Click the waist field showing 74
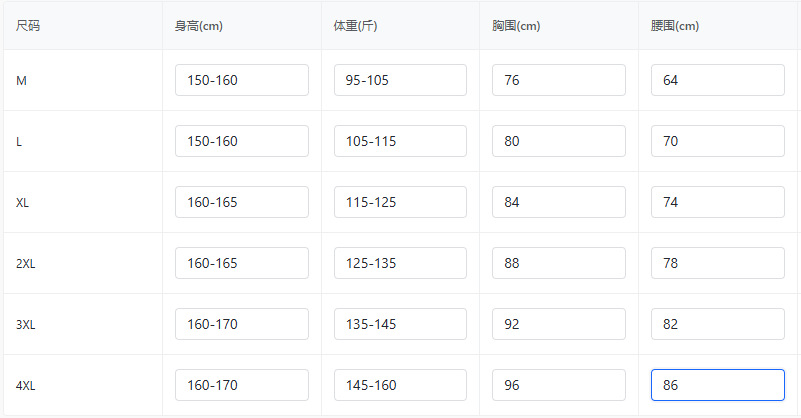This screenshot has height=418, width=801. tap(717, 202)
